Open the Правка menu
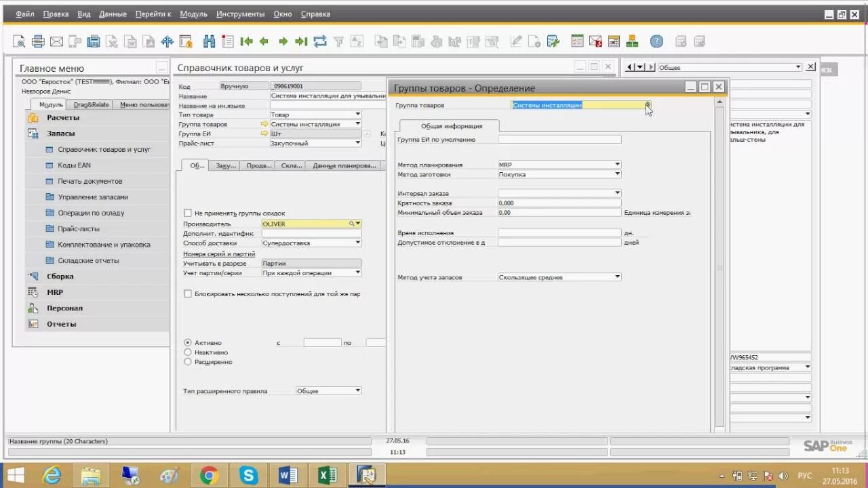The width and height of the screenshot is (868, 488). pyautogui.click(x=56, y=14)
